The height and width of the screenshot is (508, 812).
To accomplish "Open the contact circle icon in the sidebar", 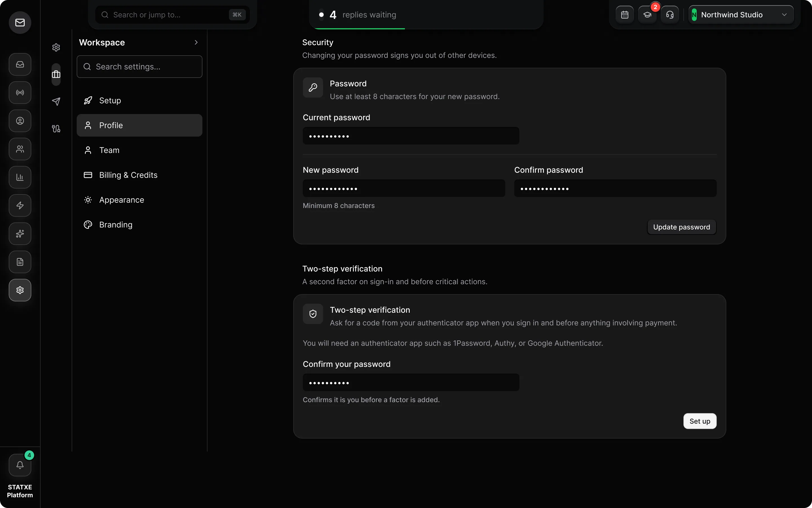I will coord(20,121).
